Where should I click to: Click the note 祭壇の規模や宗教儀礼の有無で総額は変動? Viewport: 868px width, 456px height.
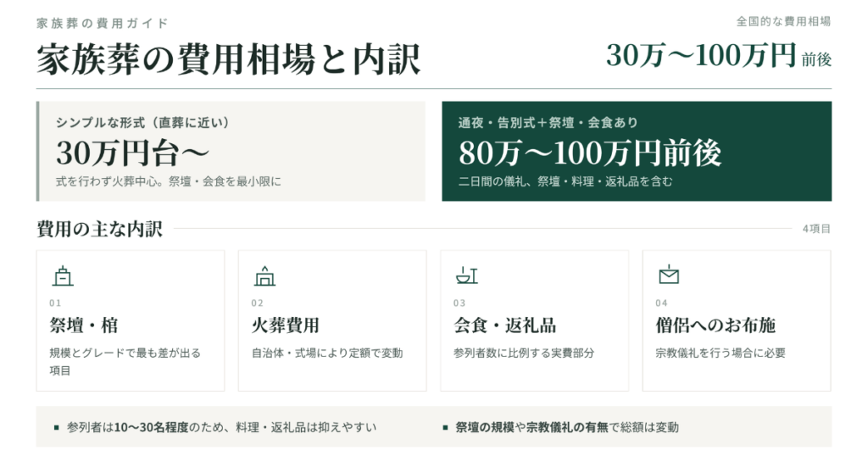567,427
